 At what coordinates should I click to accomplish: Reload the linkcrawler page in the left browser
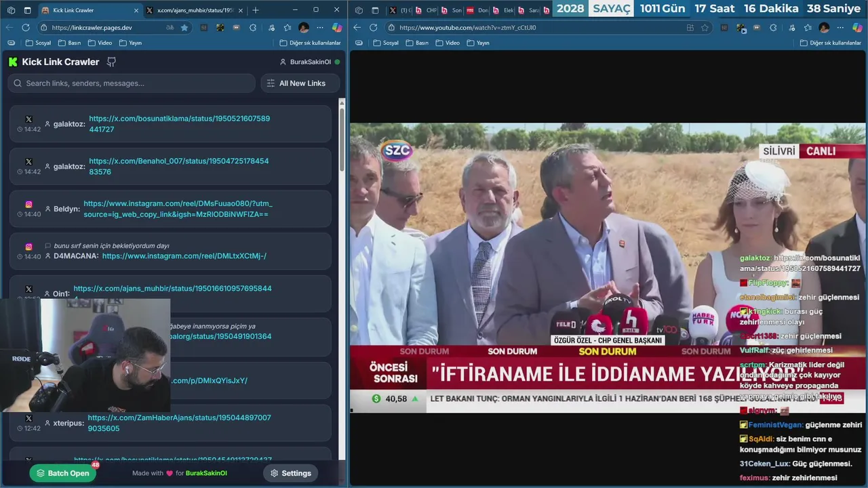[x=26, y=28]
